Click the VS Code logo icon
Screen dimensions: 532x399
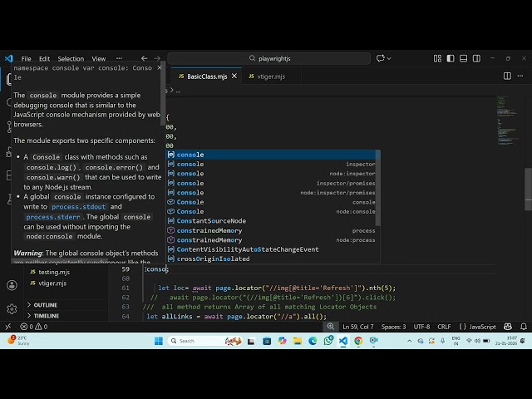click(x=9, y=58)
